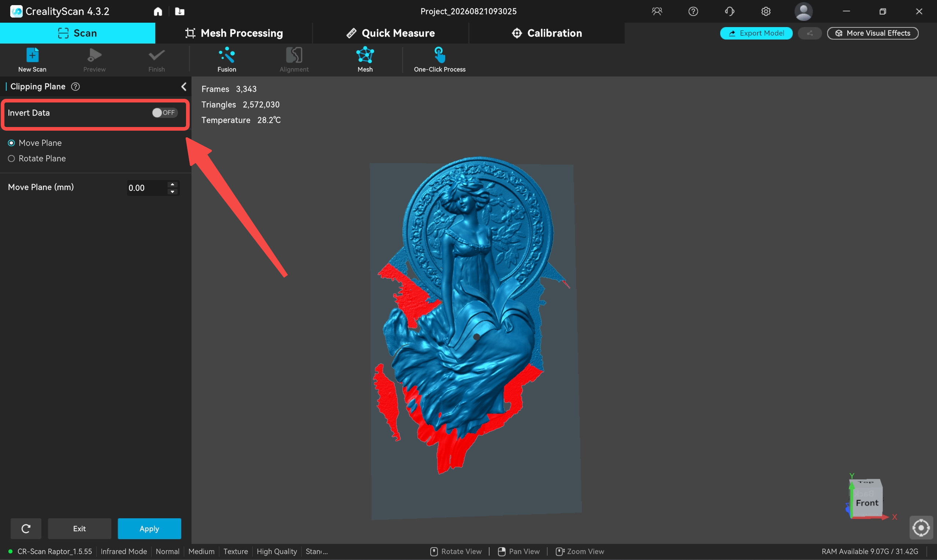
Task: Select the Mesh tool
Action: point(365,60)
